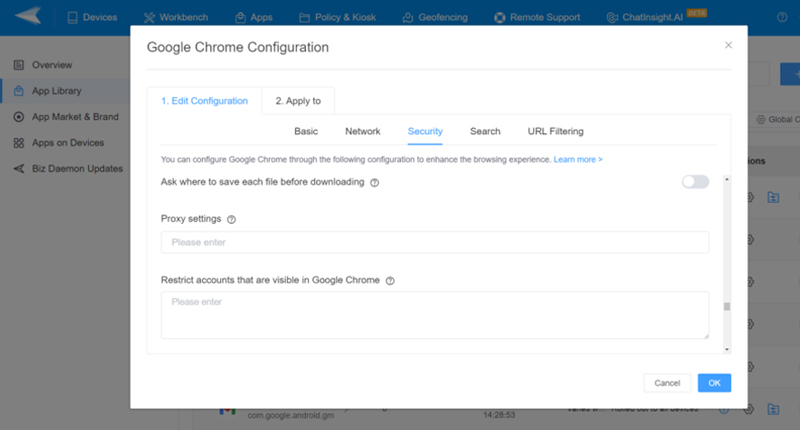800x430 pixels.
Task: Click the ChatInsight.AI chat icon
Action: click(612, 18)
